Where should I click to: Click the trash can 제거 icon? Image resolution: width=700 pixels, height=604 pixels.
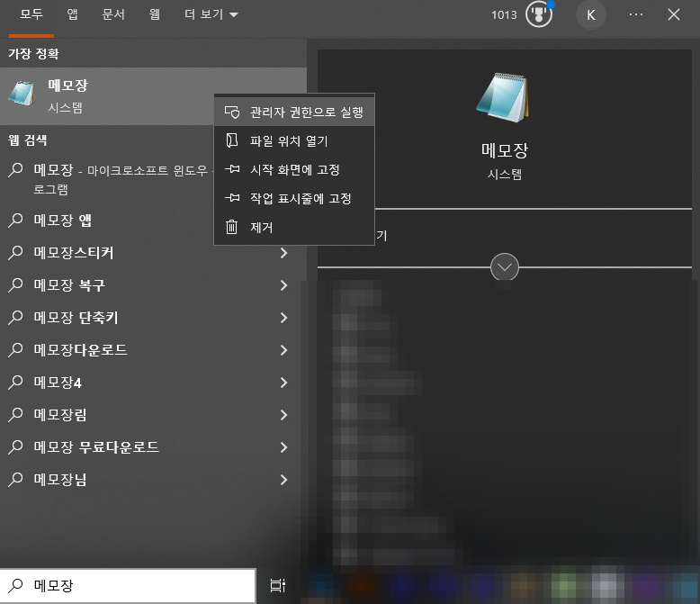pos(232,227)
